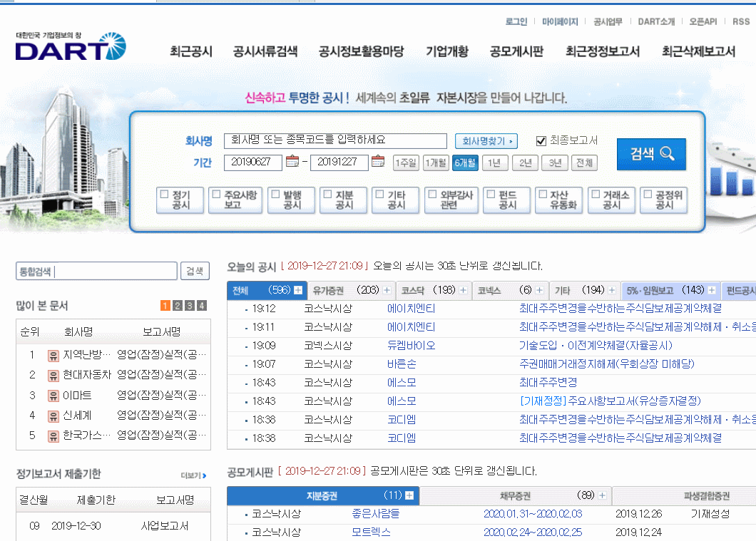The width and height of the screenshot is (756, 541).
Task: Click the 통합검색 input field
Action: pyautogui.click(x=96, y=272)
